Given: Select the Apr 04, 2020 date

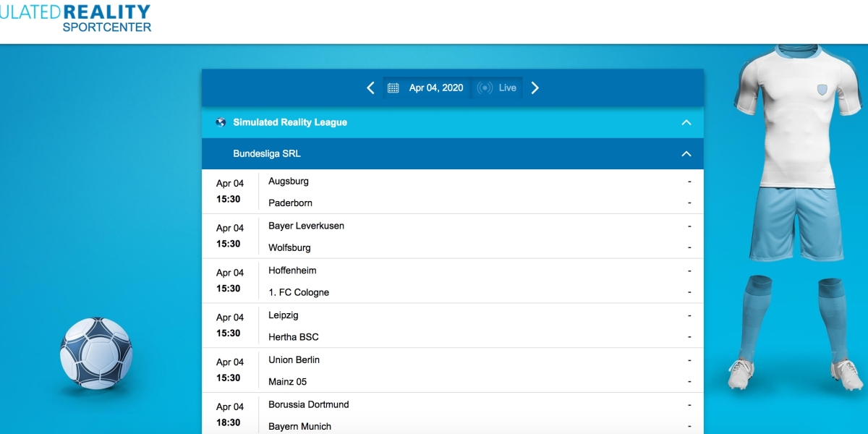Looking at the screenshot, I should 435,88.
